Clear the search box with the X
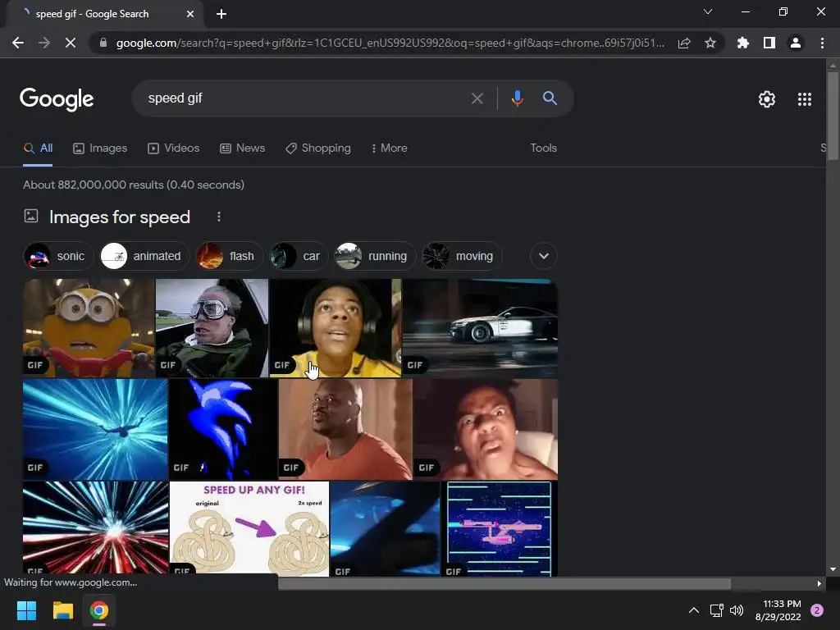840x630 pixels. [477, 98]
